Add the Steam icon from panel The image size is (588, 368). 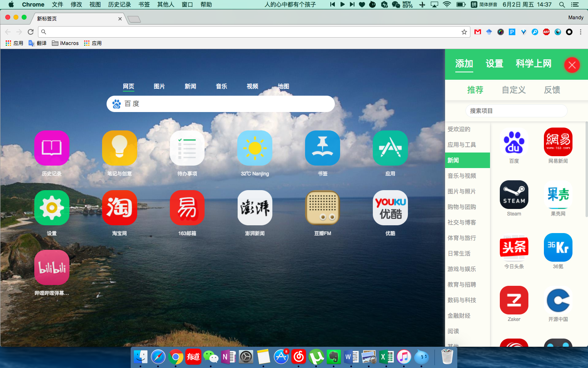514,195
